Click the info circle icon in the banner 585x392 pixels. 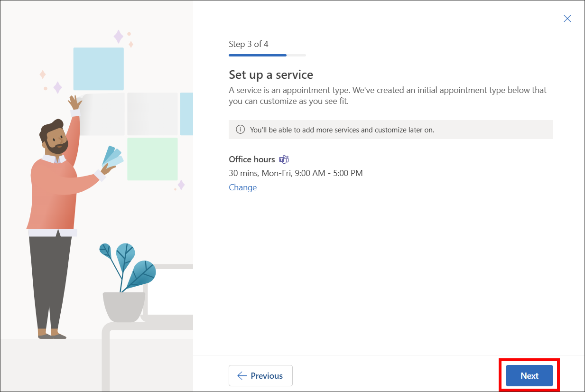(x=240, y=129)
